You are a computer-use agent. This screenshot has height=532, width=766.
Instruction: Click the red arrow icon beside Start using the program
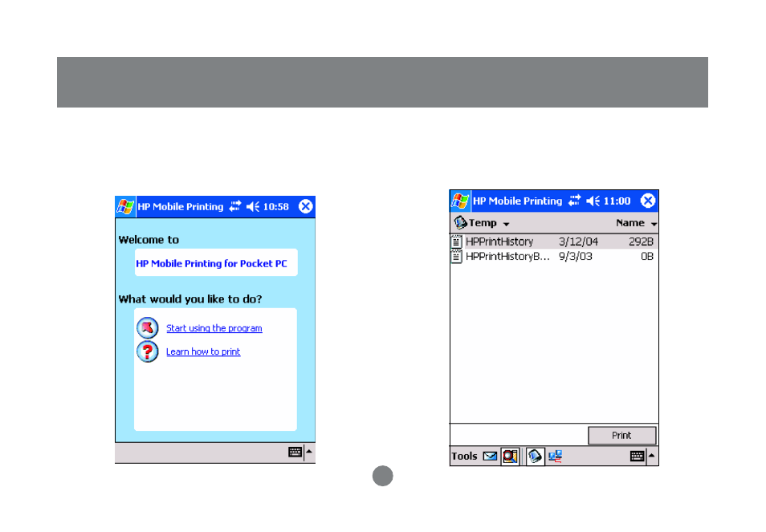[148, 328]
